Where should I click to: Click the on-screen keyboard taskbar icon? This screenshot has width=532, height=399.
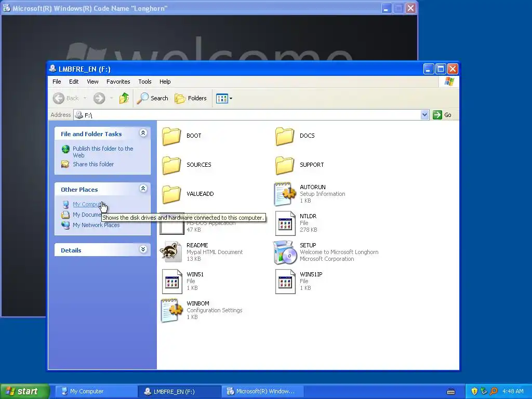tap(451, 392)
